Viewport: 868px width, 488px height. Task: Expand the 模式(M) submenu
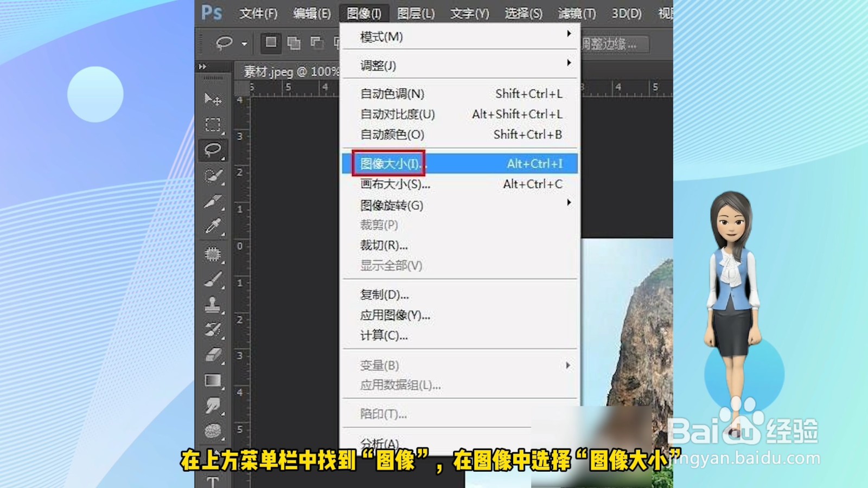(460, 37)
